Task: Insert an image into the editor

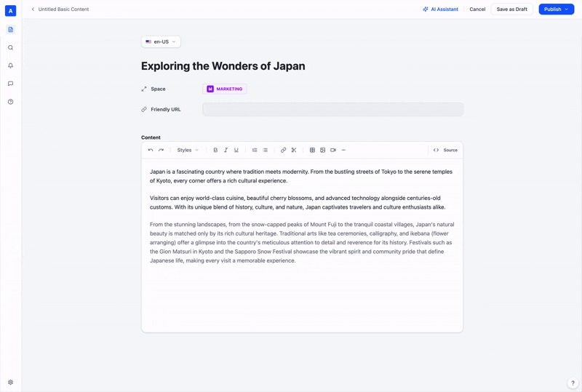Action: (322, 150)
